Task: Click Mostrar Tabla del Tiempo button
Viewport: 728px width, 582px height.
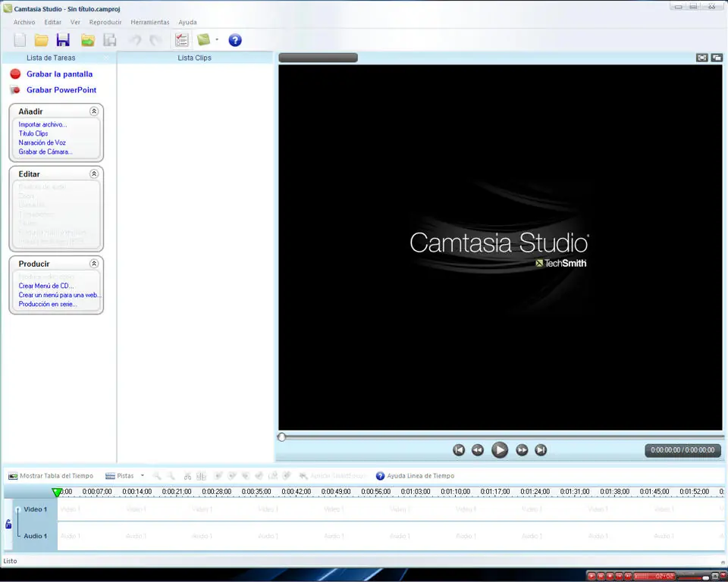Action: (51, 476)
